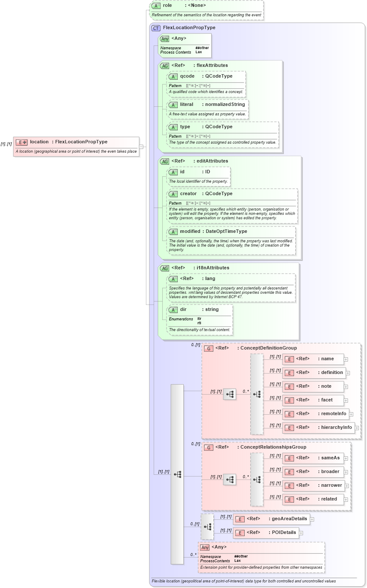Click the note element E icon
This screenshot has height=588, width=367.
(x=289, y=387)
